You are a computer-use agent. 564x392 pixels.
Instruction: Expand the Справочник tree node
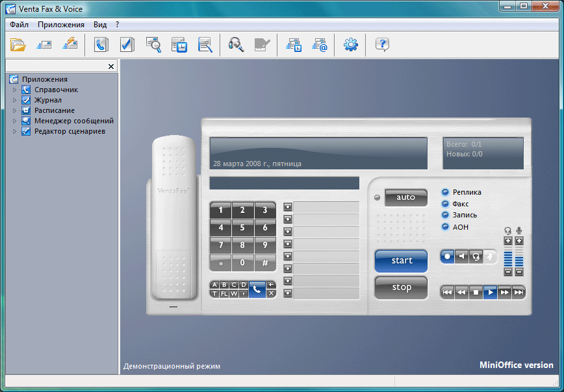pyautogui.click(x=15, y=90)
